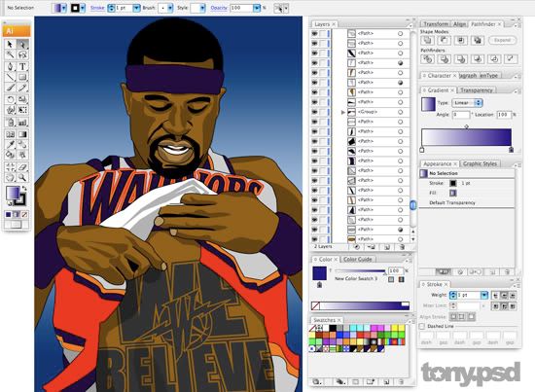Click the Swatches panel trash icon
Image resolution: width=535 pixels, height=392 pixels.
pyautogui.click(x=402, y=381)
